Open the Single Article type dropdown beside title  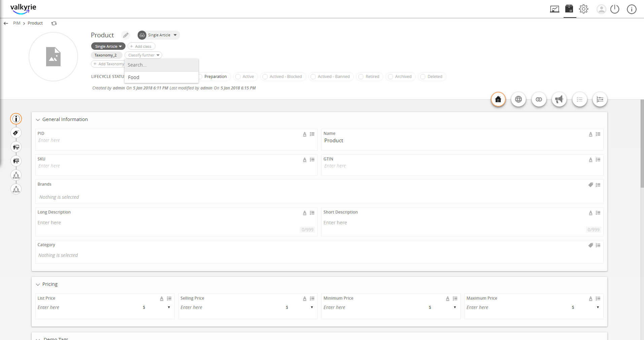(158, 35)
